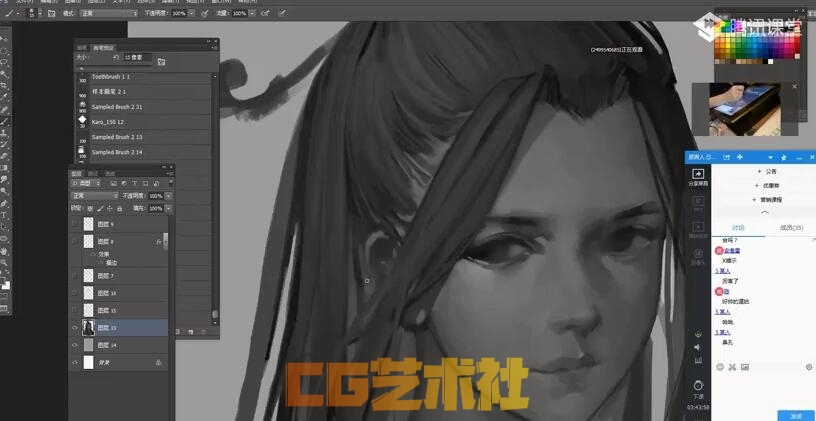This screenshot has width=816, height=421.
Task: Open layer fill dropdown arrow
Action: [x=168, y=208]
